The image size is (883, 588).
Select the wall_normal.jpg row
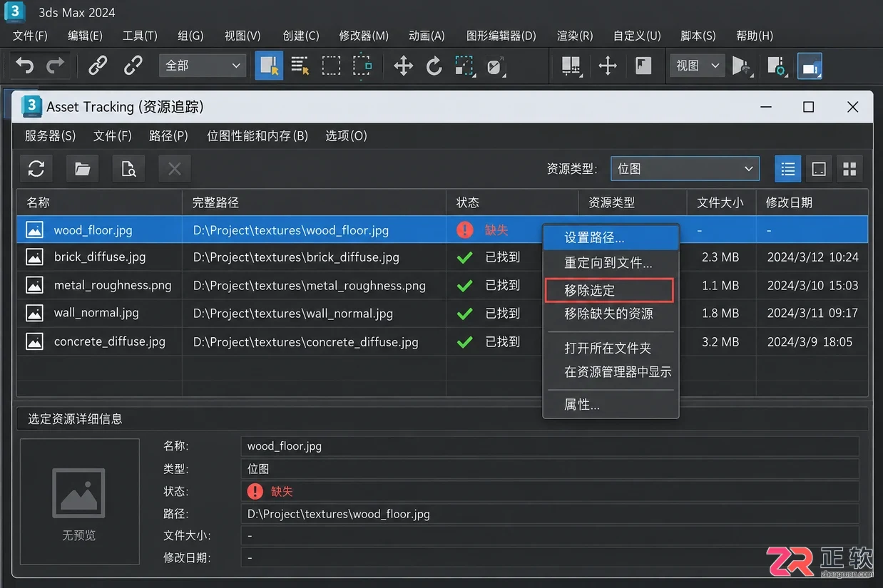[442, 313]
